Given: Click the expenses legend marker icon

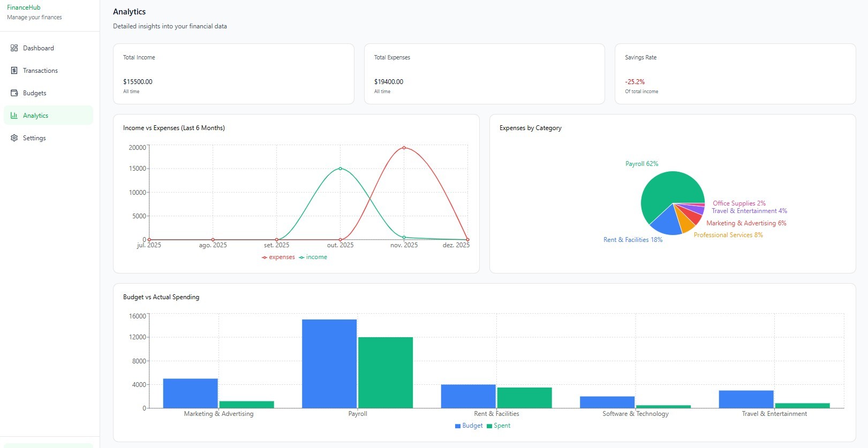Looking at the screenshot, I should tap(265, 257).
